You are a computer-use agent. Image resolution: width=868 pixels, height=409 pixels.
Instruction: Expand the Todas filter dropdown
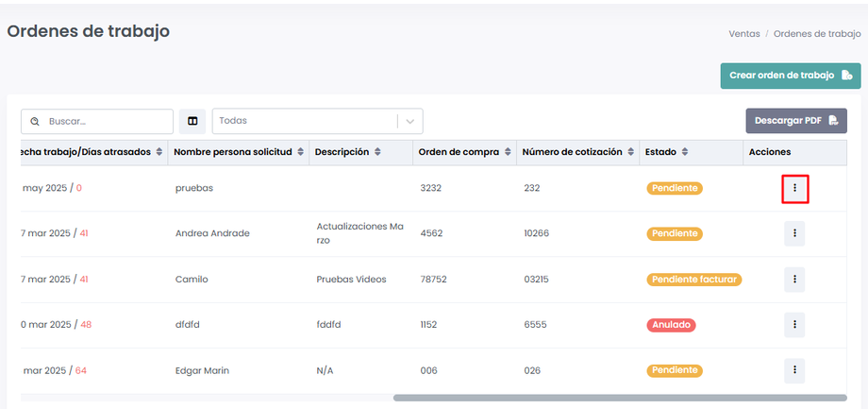(410, 121)
